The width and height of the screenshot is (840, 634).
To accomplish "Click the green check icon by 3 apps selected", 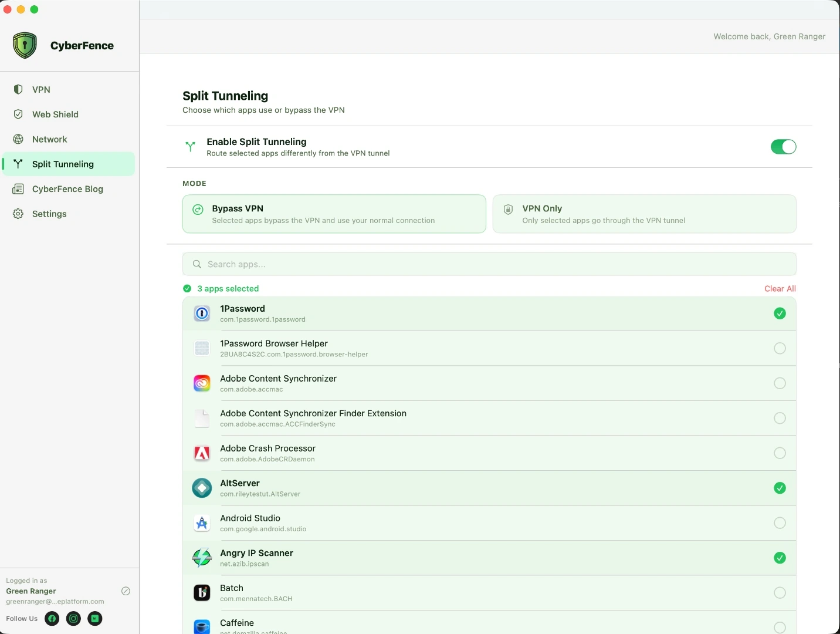I will pos(187,289).
